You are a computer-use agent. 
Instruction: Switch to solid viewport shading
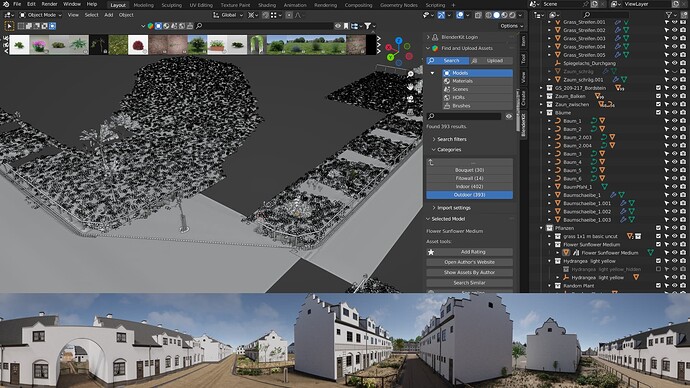click(496, 15)
